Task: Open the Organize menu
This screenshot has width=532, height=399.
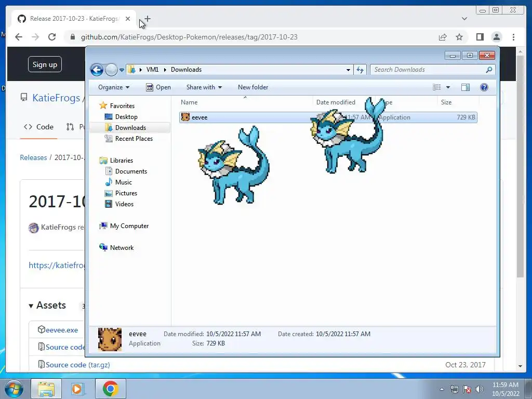Action: point(114,87)
